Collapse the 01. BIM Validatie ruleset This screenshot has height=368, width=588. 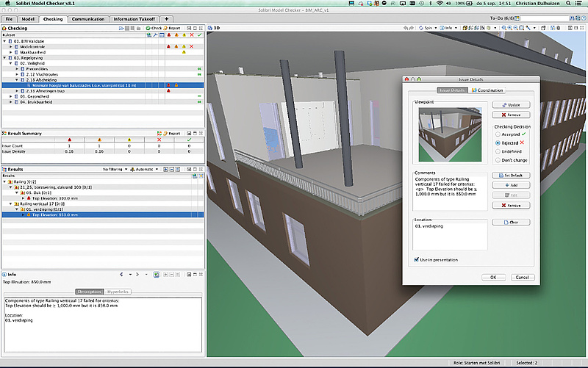click(4, 41)
